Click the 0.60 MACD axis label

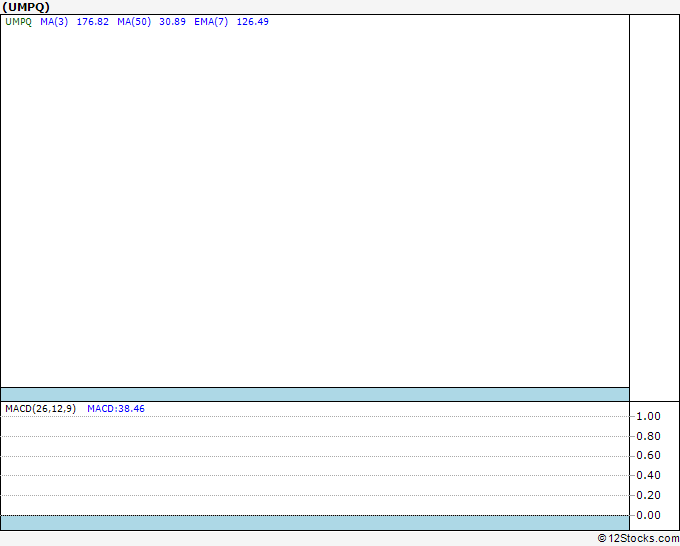coord(648,455)
